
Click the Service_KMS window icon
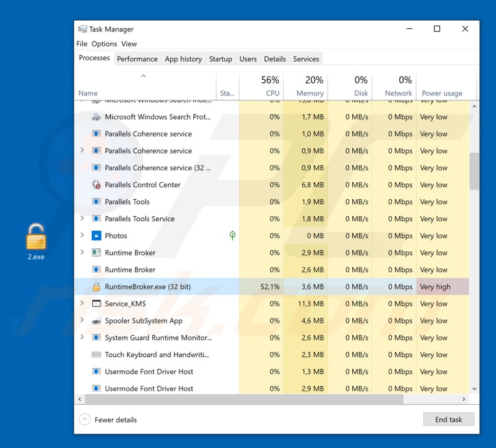pos(97,303)
